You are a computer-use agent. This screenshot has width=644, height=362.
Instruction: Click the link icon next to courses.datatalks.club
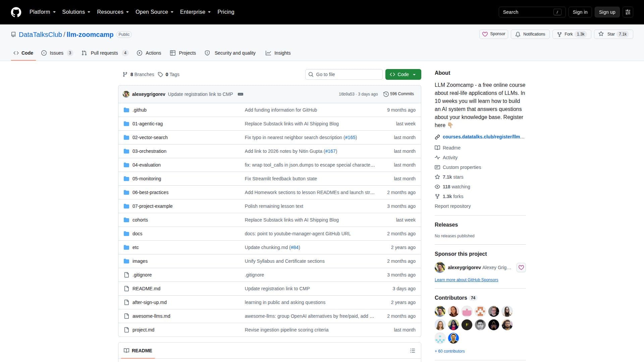(x=437, y=137)
